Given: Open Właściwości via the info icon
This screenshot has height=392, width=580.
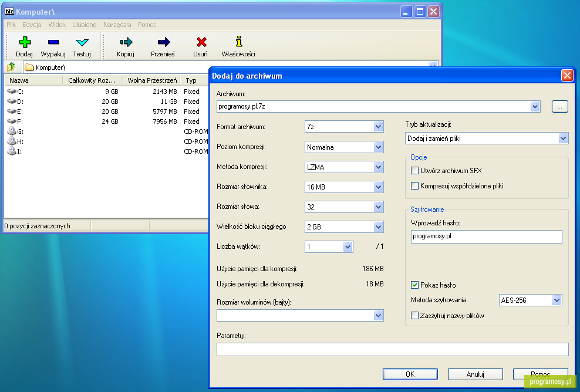Looking at the screenshot, I should click(238, 46).
